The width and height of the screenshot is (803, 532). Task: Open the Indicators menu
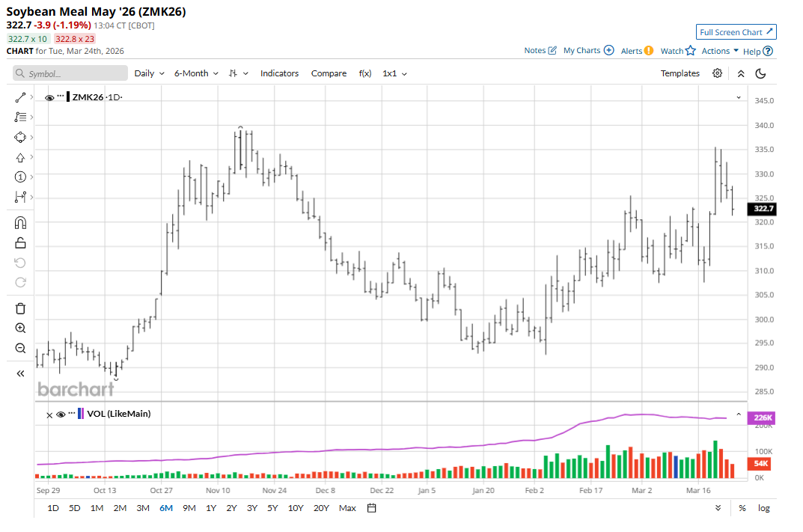(x=279, y=74)
